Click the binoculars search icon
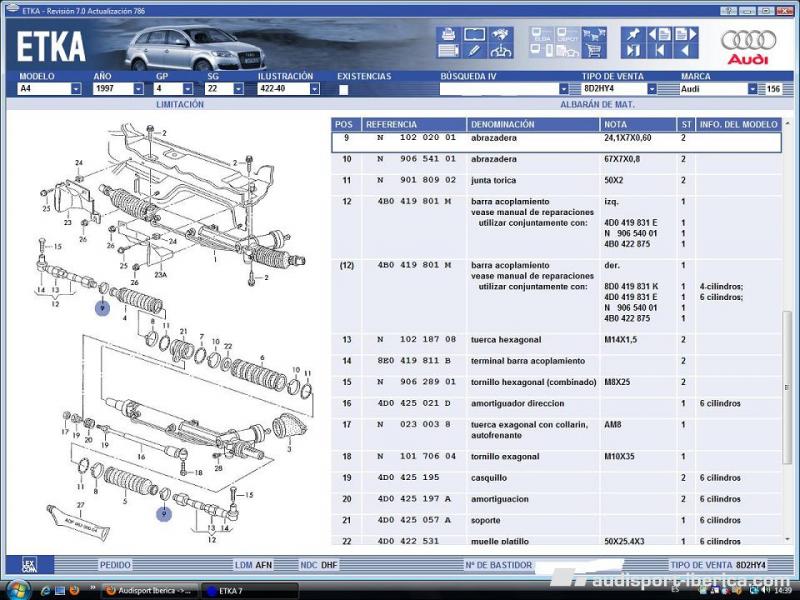 501,35
